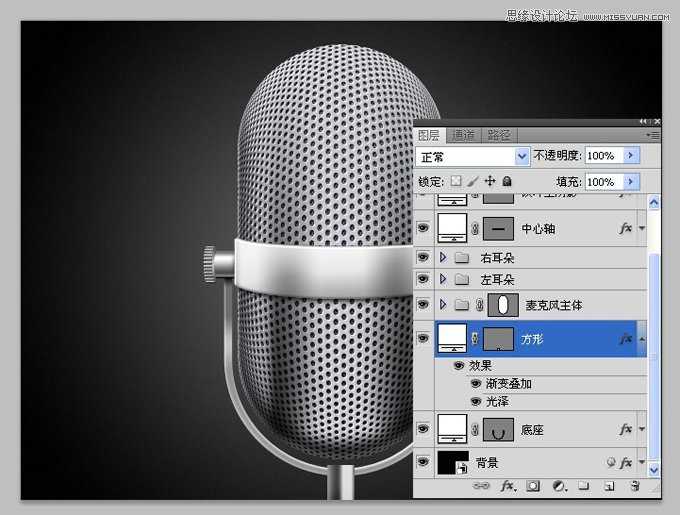The width and height of the screenshot is (680, 515).
Task: Click smart filter icon on 背景 layer
Action: pyautogui.click(x=610, y=463)
